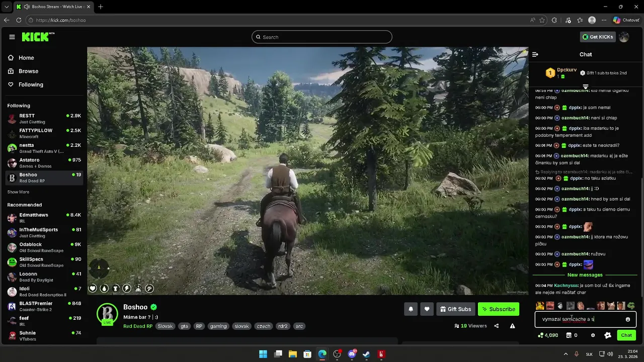This screenshot has height=362, width=644.
Task: Refresh the page in browser
Action: click(x=19, y=20)
